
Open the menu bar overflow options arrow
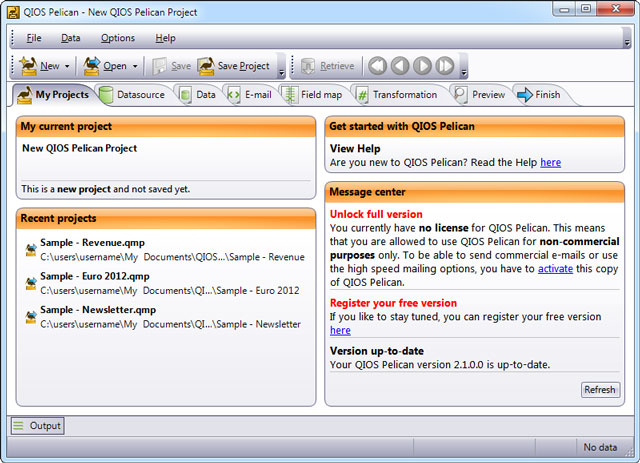coord(627,42)
